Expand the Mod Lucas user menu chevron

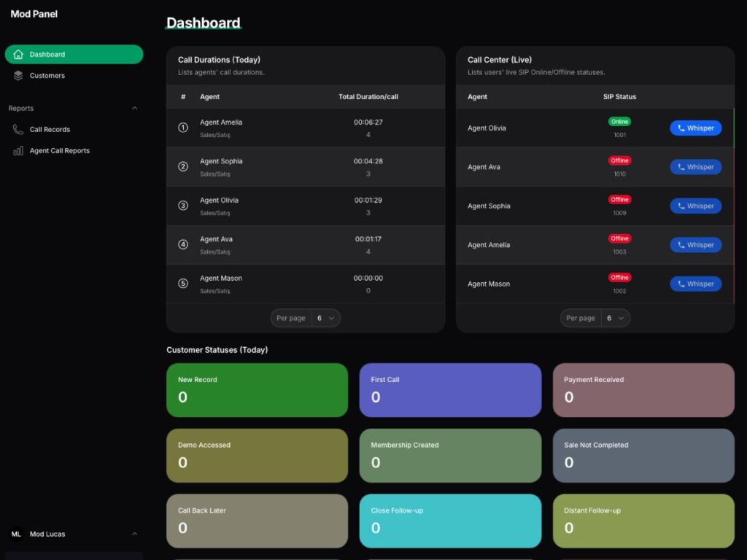pos(135,534)
